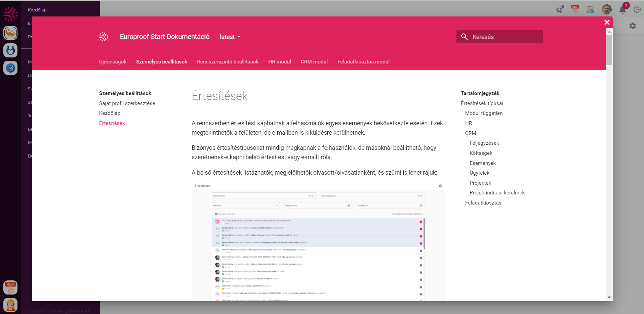This screenshot has height=314, width=644.
Task: Switch to the HR modul tab
Action: [279, 62]
